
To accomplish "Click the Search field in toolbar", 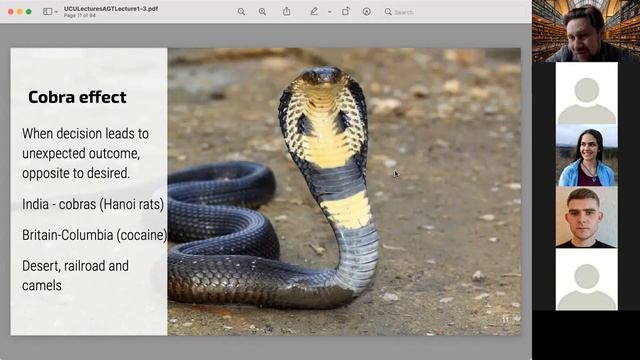I will [x=453, y=12].
